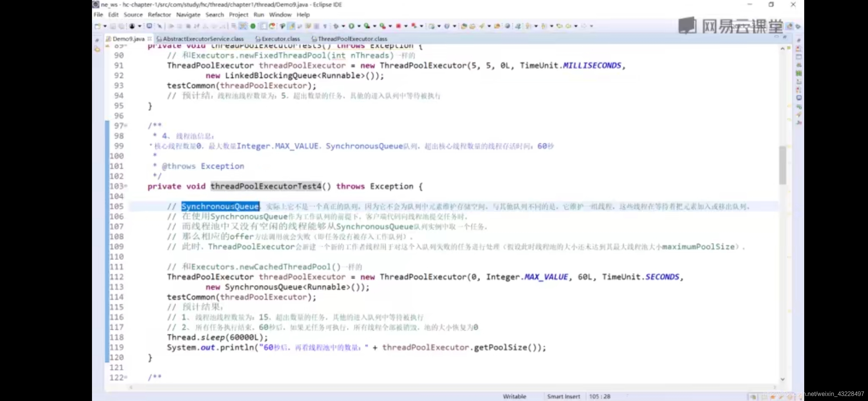Click the Smart Insert status entry
This screenshot has width=868, height=401.
563,396
